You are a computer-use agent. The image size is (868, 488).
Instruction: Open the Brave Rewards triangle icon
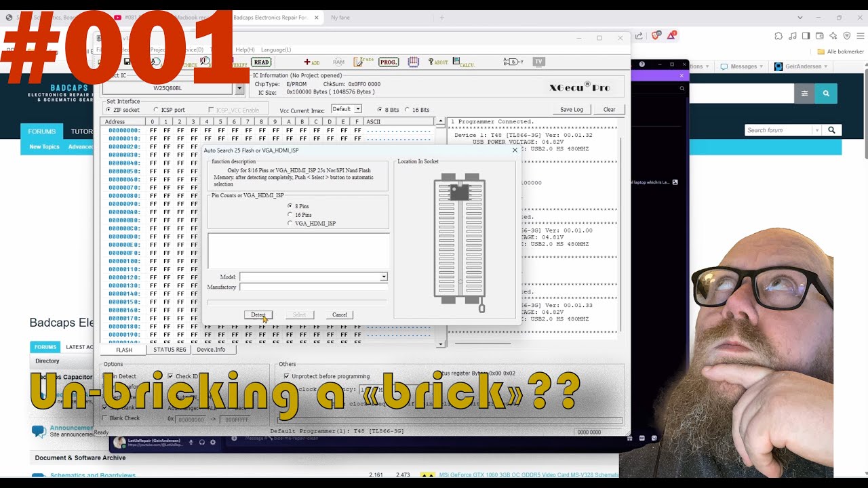click(671, 35)
